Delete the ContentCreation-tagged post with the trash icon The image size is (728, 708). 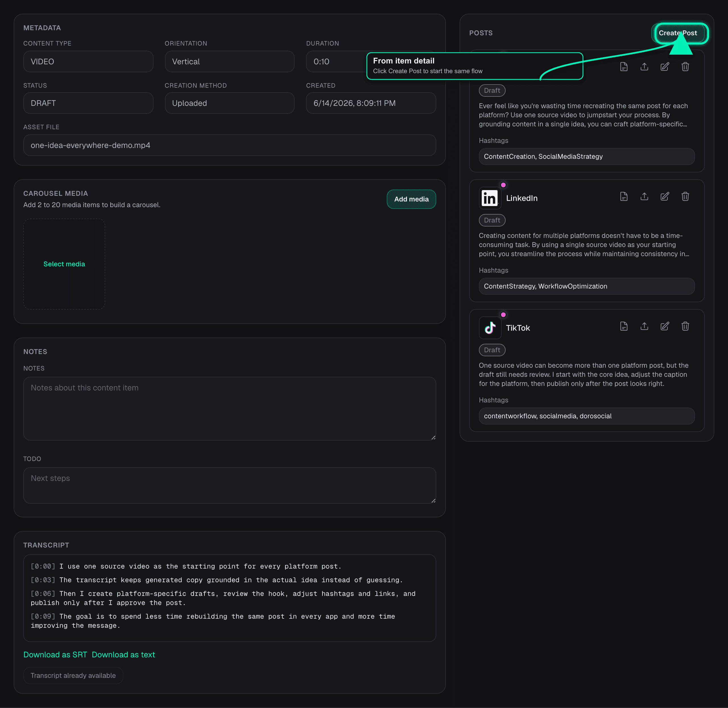coord(685,67)
